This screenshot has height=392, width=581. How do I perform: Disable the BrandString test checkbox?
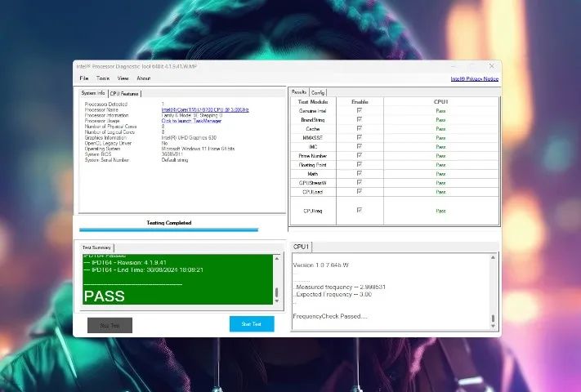(359, 119)
